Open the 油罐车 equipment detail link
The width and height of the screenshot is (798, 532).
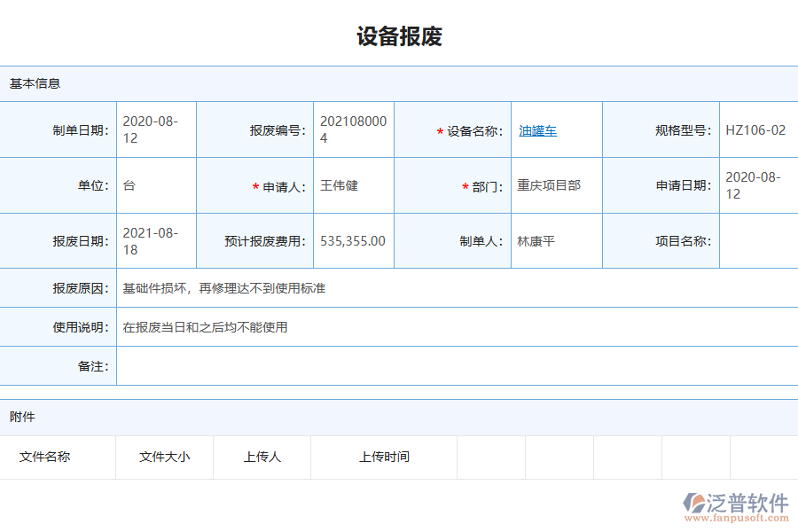pyautogui.click(x=537, y=129)
